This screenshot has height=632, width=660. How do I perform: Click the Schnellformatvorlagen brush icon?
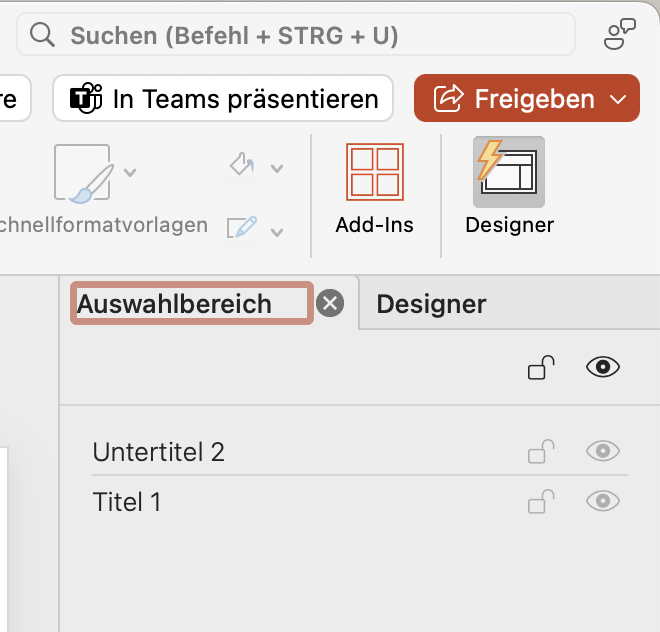[x=84, y=173]
